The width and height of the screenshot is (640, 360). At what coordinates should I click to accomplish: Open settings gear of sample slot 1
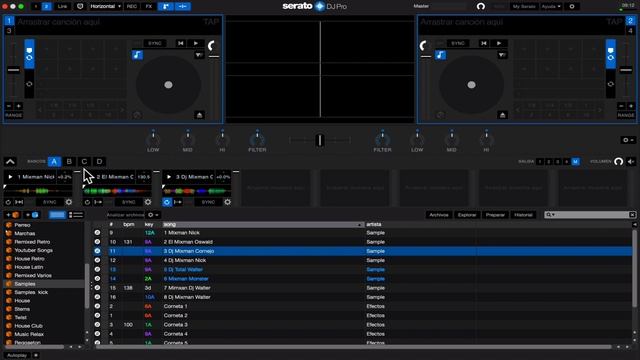[x=69, y=202]
